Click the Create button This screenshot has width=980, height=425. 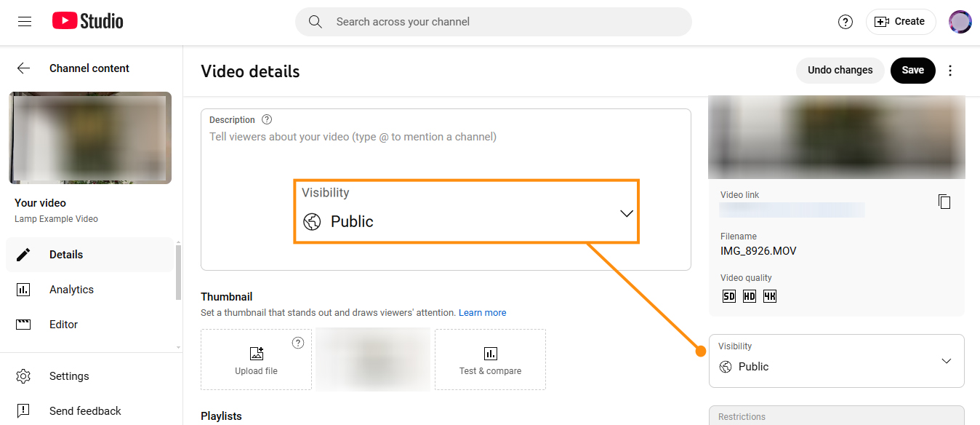(899, 22)
